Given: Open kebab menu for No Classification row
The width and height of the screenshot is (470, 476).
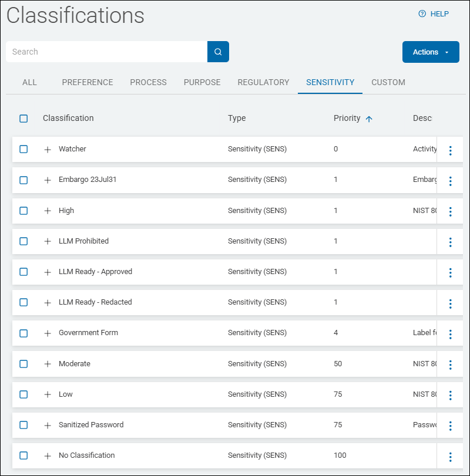Looking at the screenshot, I should click(x=450, y=457).
